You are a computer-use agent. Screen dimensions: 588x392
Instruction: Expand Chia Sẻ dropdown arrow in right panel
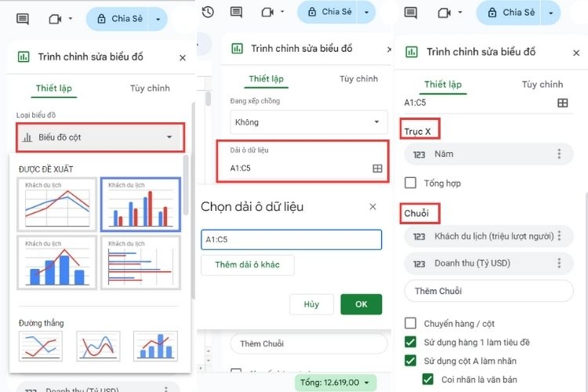[x=551, y=13]
